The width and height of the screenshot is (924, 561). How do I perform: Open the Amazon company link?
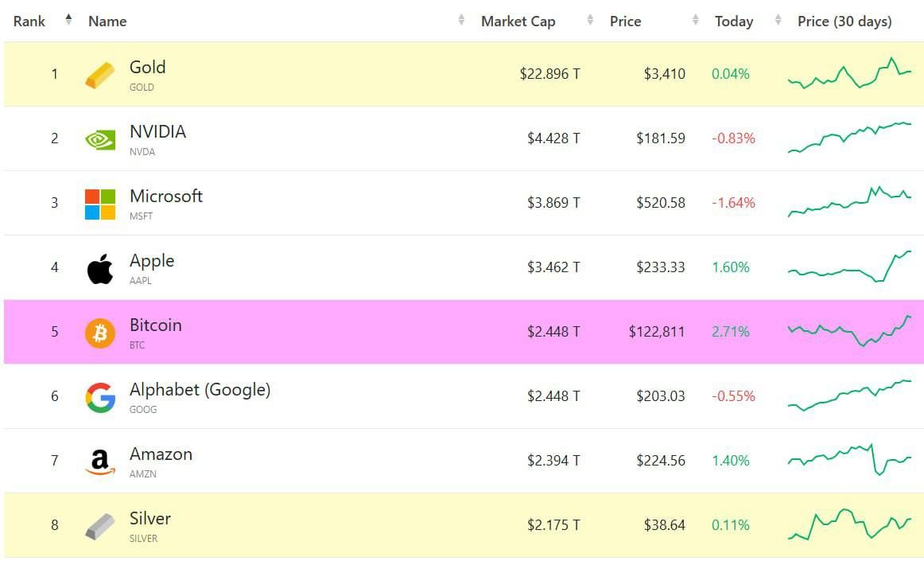click(161, 454)
